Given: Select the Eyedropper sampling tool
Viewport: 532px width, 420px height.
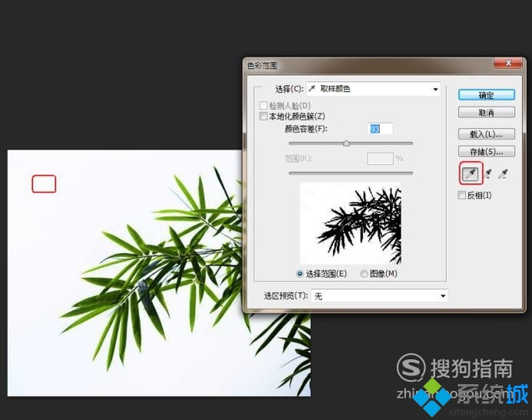Looking at the screenshot, I should (x=470, y=174).
